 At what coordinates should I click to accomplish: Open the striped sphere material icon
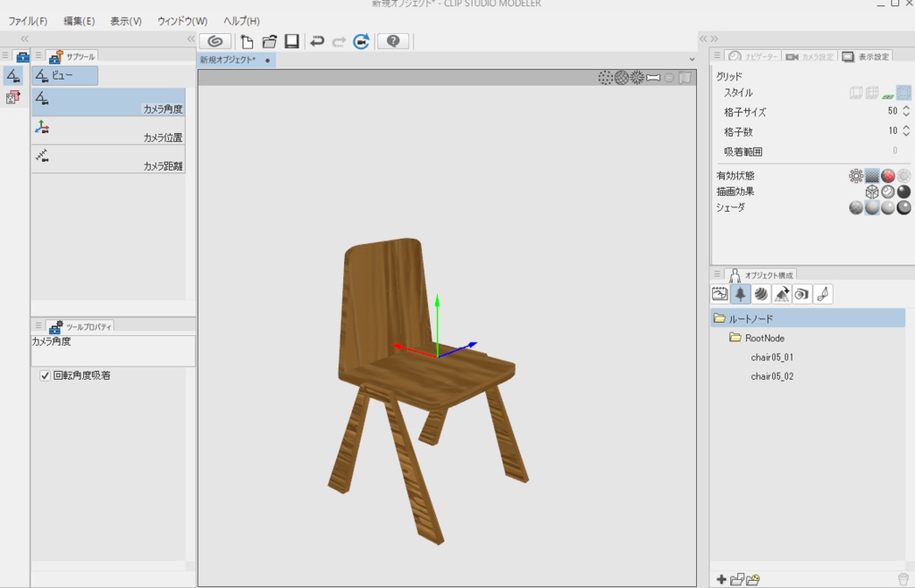pyautogui.click(x=761, y=294)
